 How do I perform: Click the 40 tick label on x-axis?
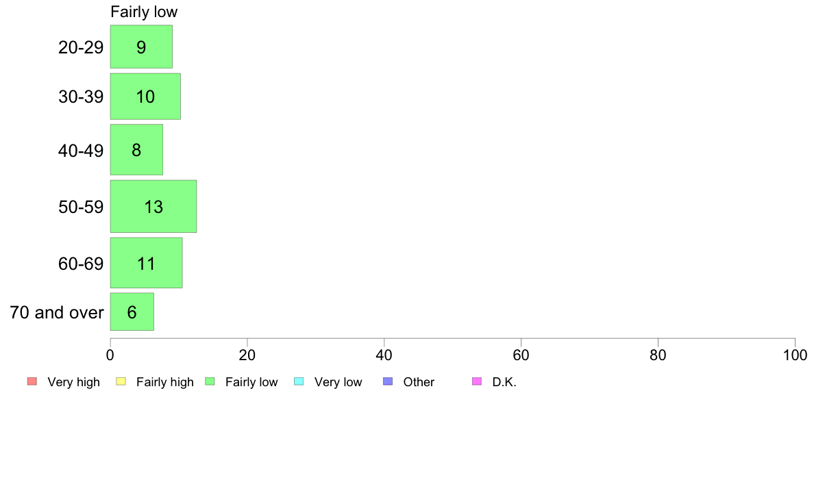(x=384, y=355)
